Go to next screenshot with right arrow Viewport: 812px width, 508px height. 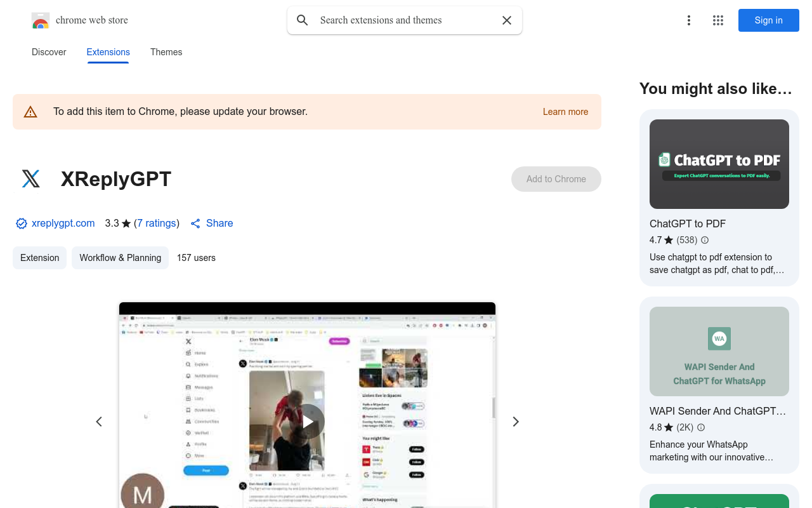click(516, 422)
